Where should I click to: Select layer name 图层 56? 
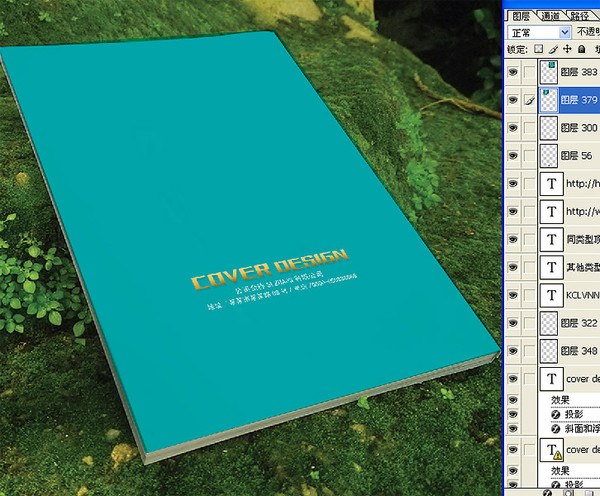coord(576,156)
